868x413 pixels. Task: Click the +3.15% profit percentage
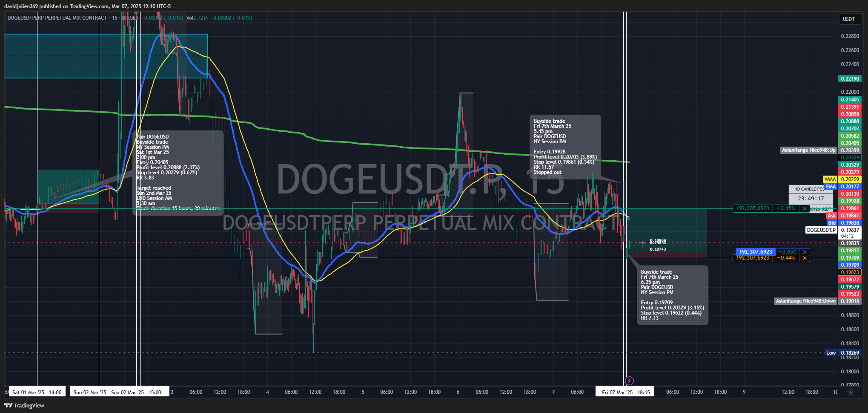786,208
